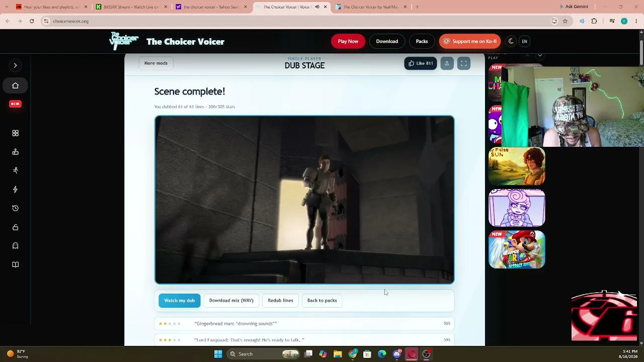The height and width of the screenshot is (362, 644).
Task: Open the red NEW badge in sidebar
Action: pyautogui.click(x=15, y=104)
